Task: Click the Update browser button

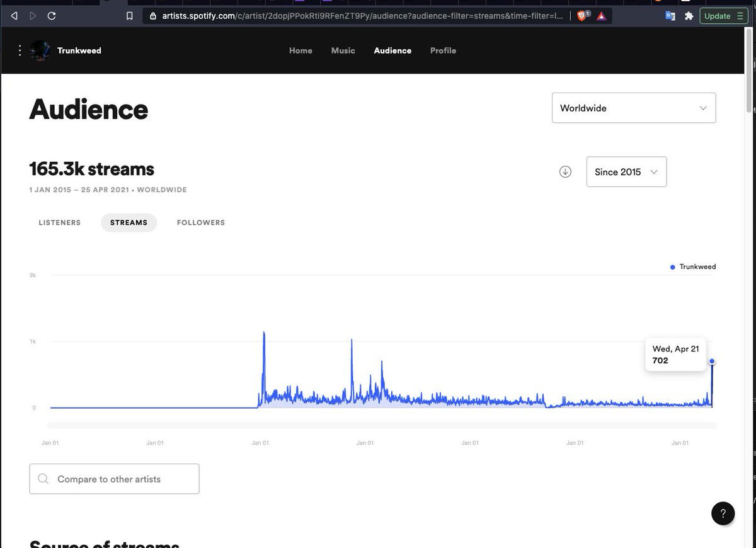Action: 723,16
